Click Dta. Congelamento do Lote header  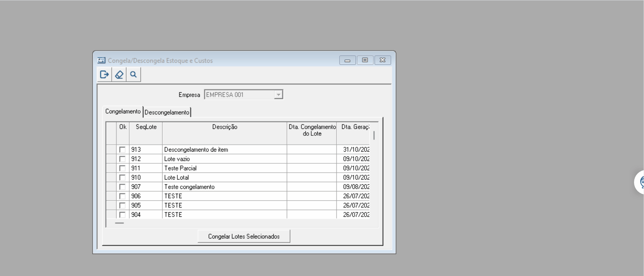pyautogui.click(x=312, y=133)
